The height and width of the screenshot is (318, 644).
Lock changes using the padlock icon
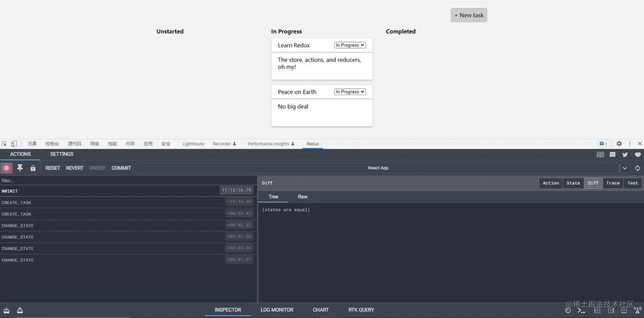(x=33, y=168)
